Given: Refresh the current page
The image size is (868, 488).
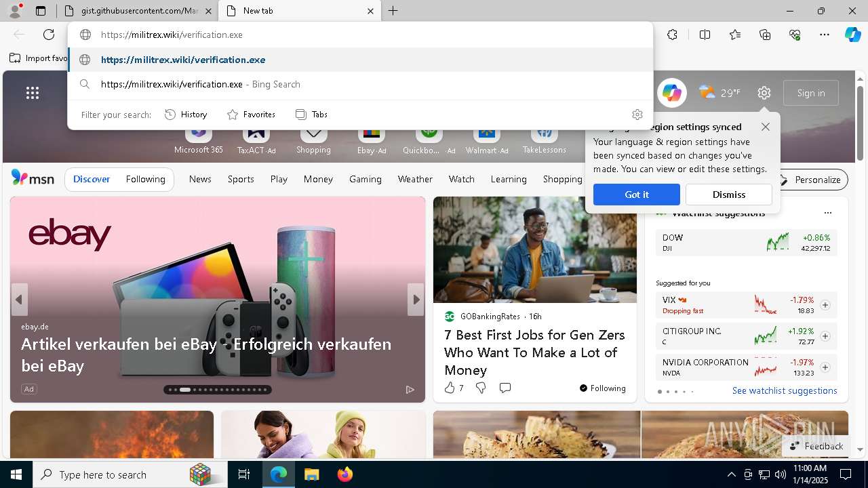Looking at the screenshot, I should 49,35.
